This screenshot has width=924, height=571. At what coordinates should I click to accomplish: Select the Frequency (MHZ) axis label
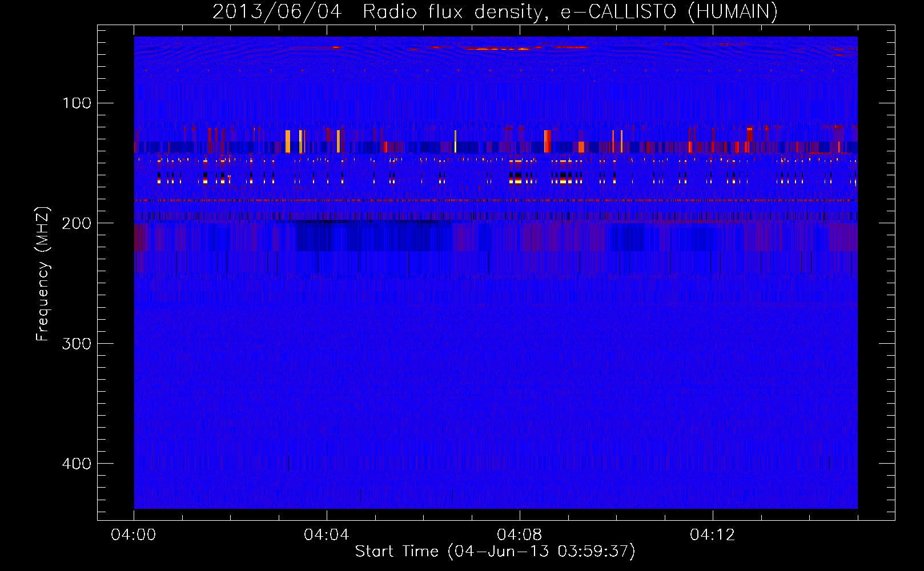point(43,274)
